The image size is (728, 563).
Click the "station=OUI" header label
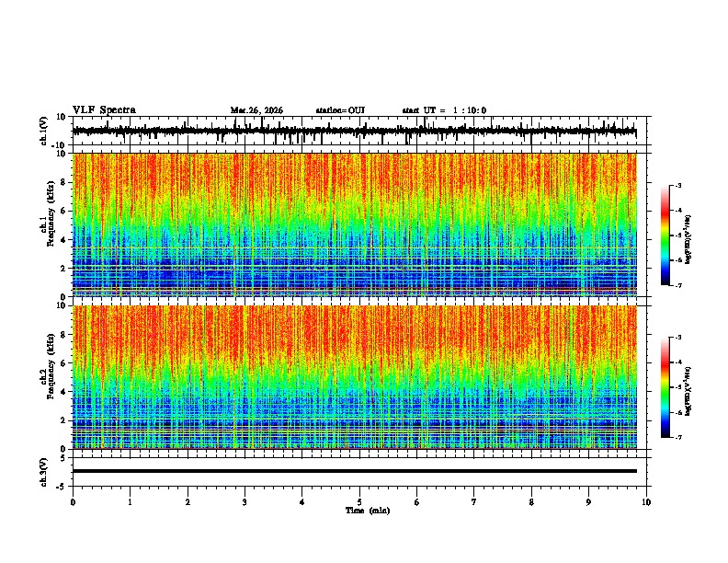(x=340, y=110)
